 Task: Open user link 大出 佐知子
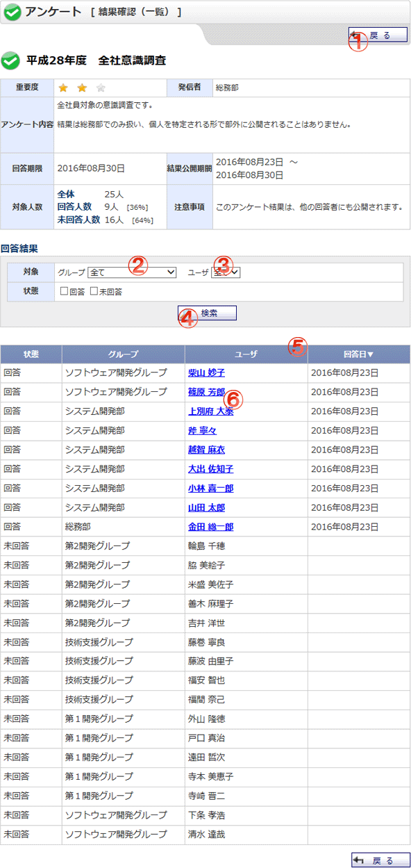point(210,469)
